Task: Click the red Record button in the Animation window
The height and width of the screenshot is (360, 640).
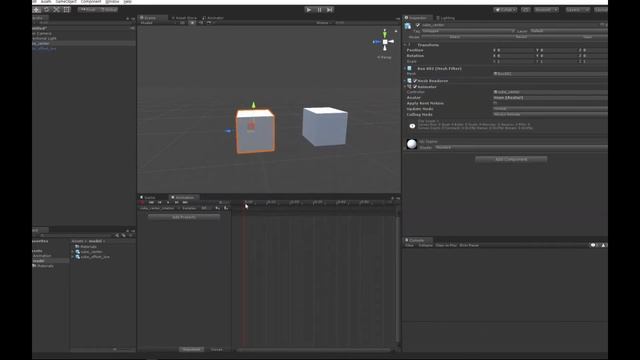Action: click(x=142, y=202)
